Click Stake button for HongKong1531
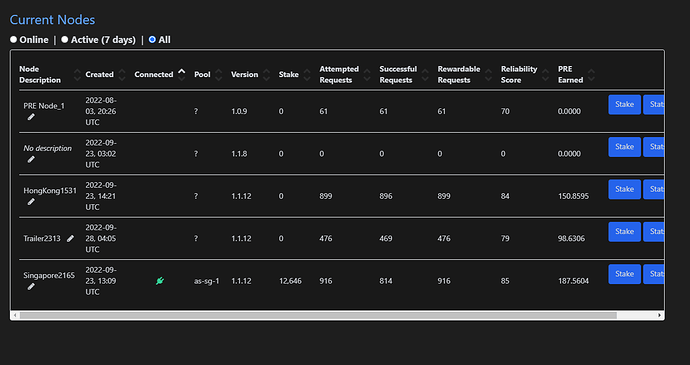The image size is (690, 365). coord(624,189)
